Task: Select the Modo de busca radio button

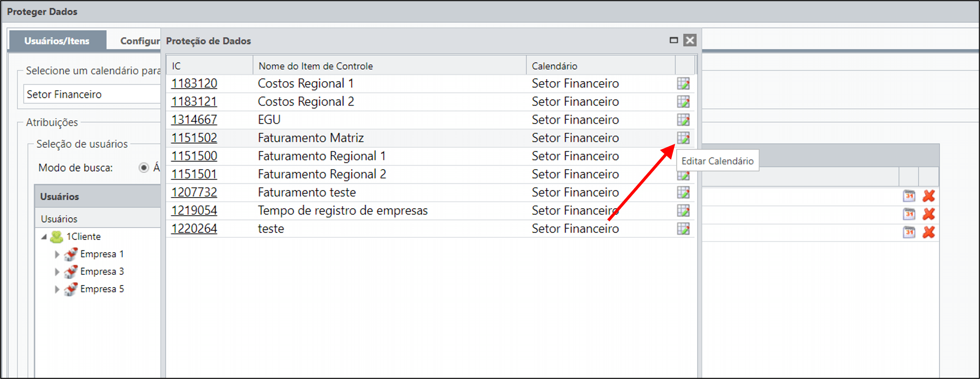Action: 144,168
